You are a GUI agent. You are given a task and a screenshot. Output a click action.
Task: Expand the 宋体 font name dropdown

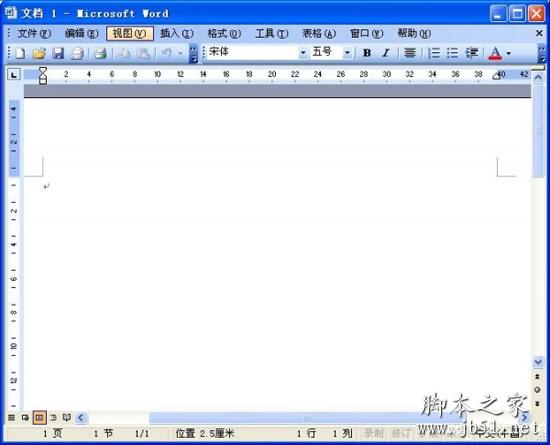[303, 53]
